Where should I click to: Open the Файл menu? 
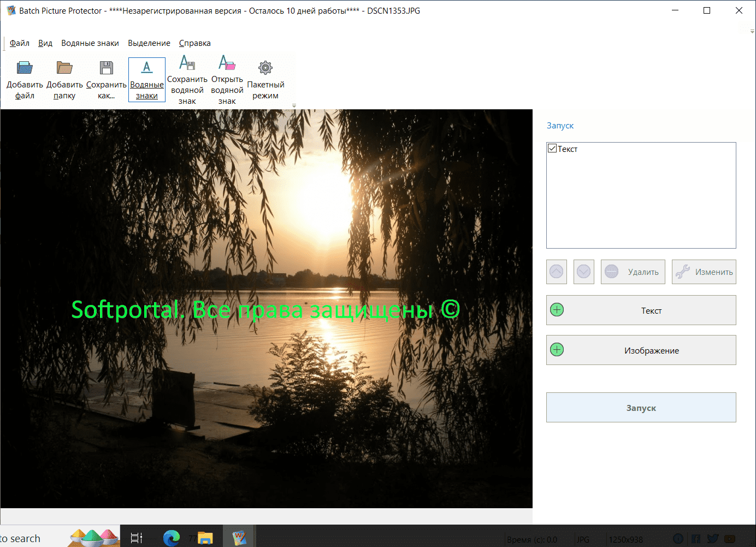20,43
